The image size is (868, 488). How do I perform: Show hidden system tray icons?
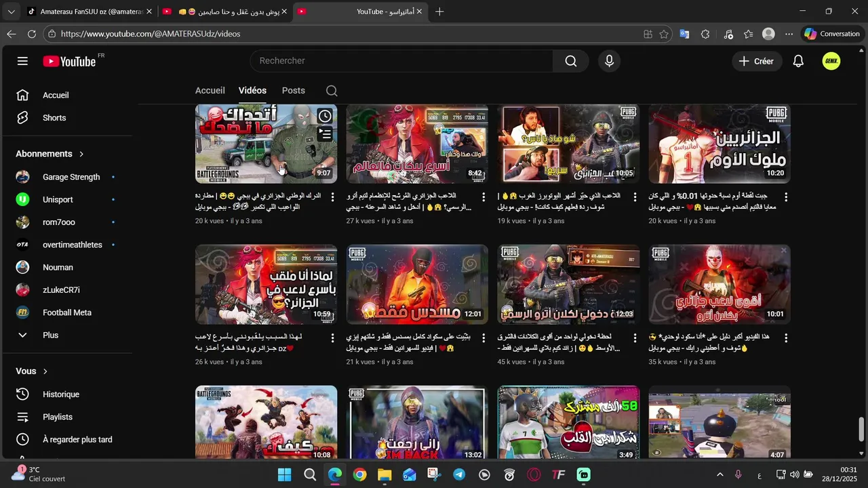point(719,474)
